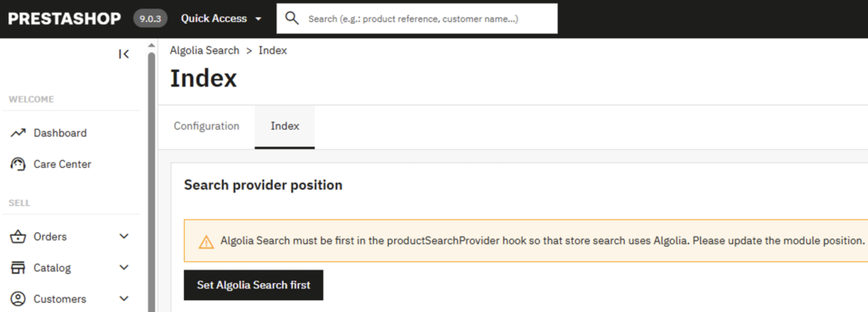Click Algolia Search breadcrumb link
Screen dimensions: 868x312
click(204, 50)
